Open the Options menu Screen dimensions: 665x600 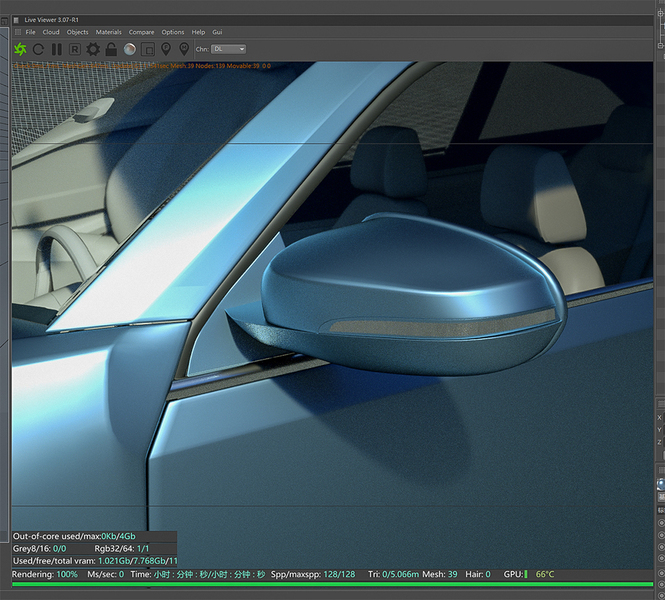pyautogui.click(x=173, y=32)
